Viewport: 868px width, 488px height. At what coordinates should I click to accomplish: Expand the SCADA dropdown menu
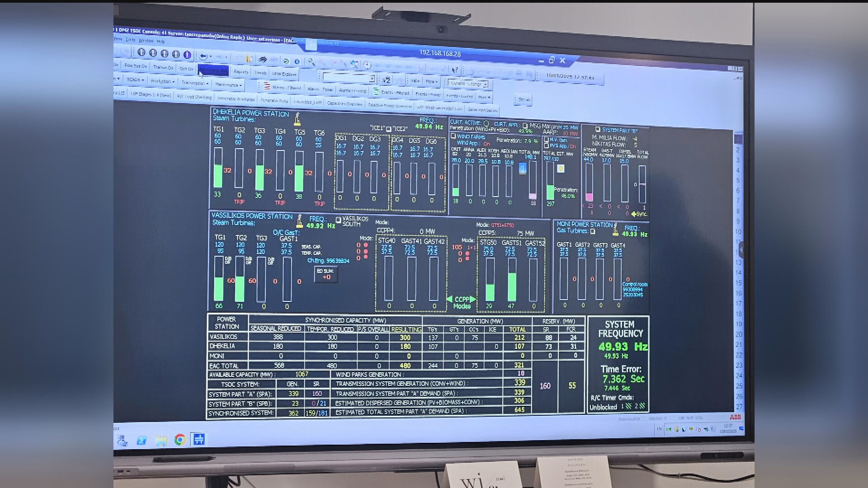(x=135, y=80)
